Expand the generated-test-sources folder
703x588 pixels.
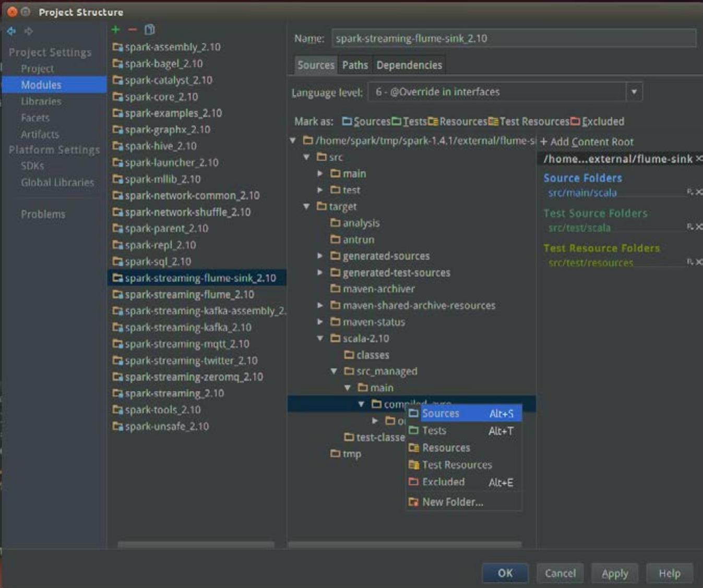(x=320, y=272)
